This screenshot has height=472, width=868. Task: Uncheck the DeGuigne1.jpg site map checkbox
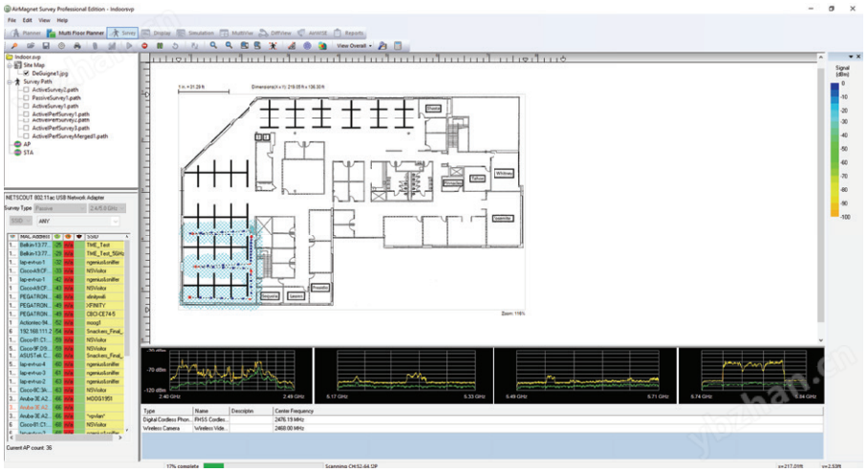[x=27, y=73]
